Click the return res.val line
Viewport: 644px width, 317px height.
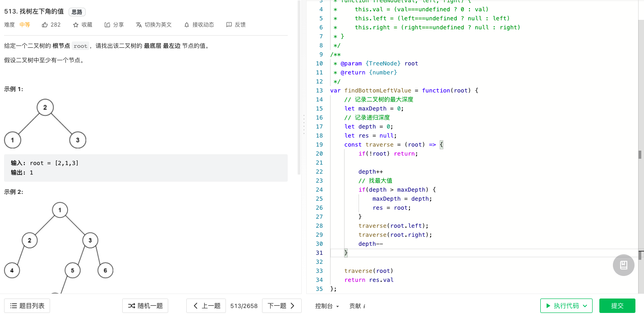point(369,280)
